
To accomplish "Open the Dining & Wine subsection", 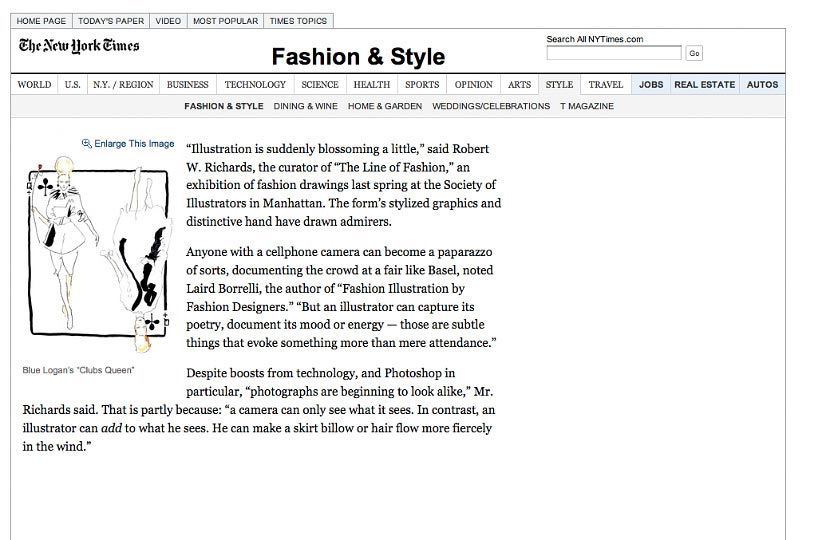I will point(305,106).
